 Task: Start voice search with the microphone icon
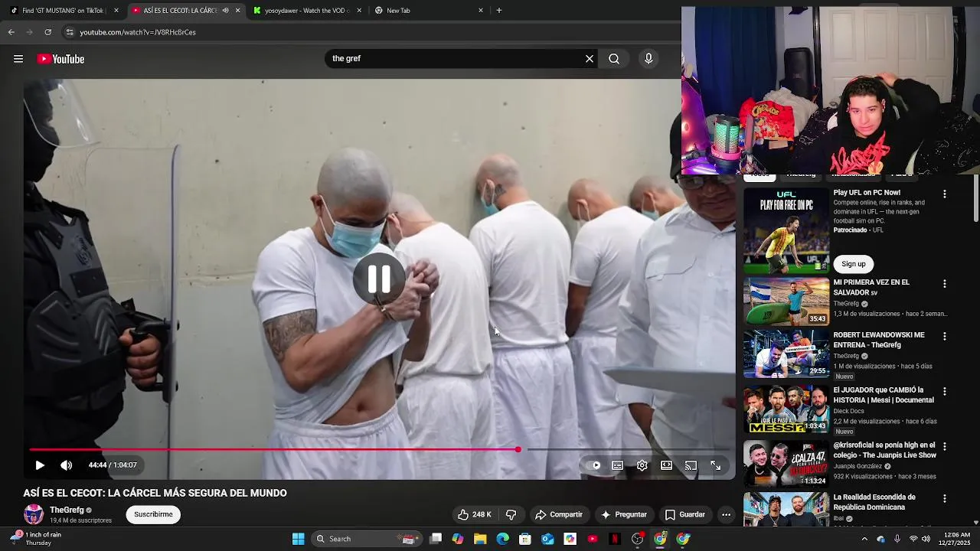click(x=648, y=59)
